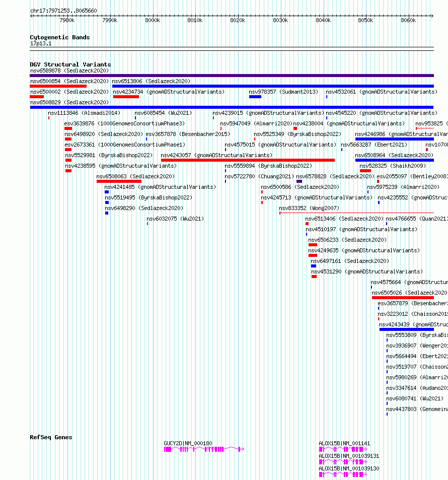The height and width of the screenshot is (480, 448).
Task: Select the nsv4531290 variant label
Action: (367, 271)
